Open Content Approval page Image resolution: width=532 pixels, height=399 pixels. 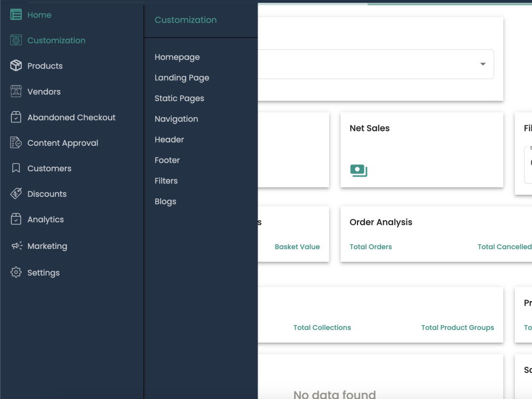click(63, 143)
